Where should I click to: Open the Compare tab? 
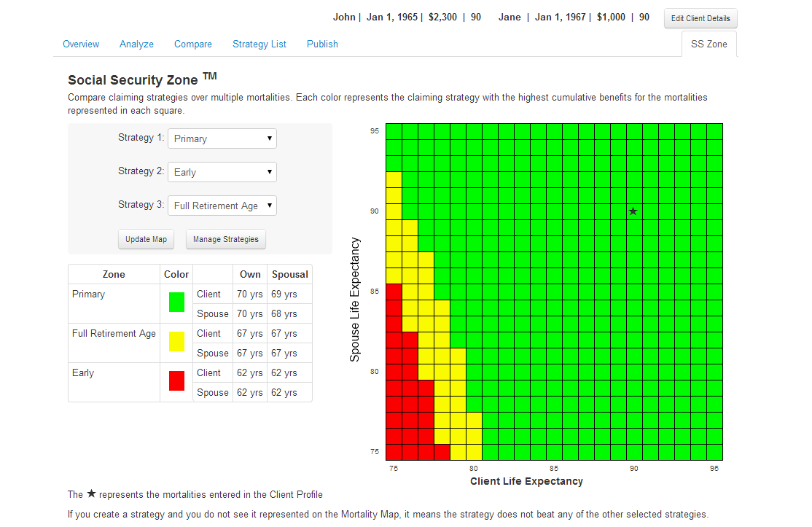(x=193, y=44)
